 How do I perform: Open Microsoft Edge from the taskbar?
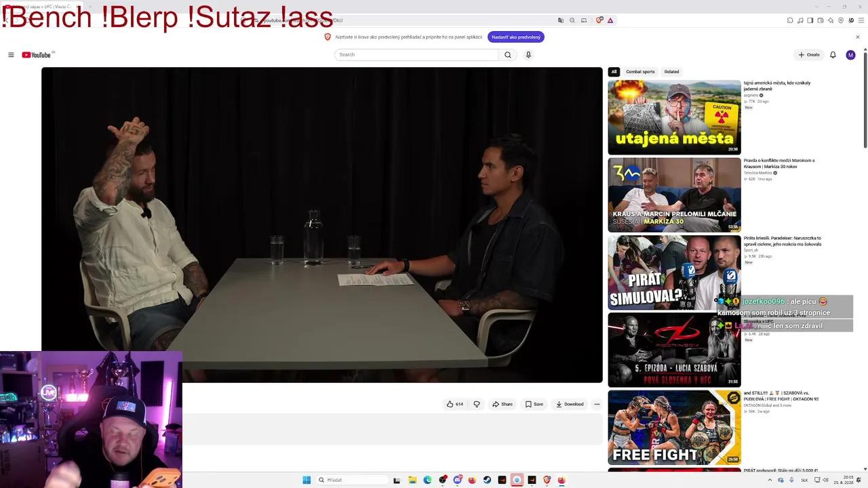[427, 480]
